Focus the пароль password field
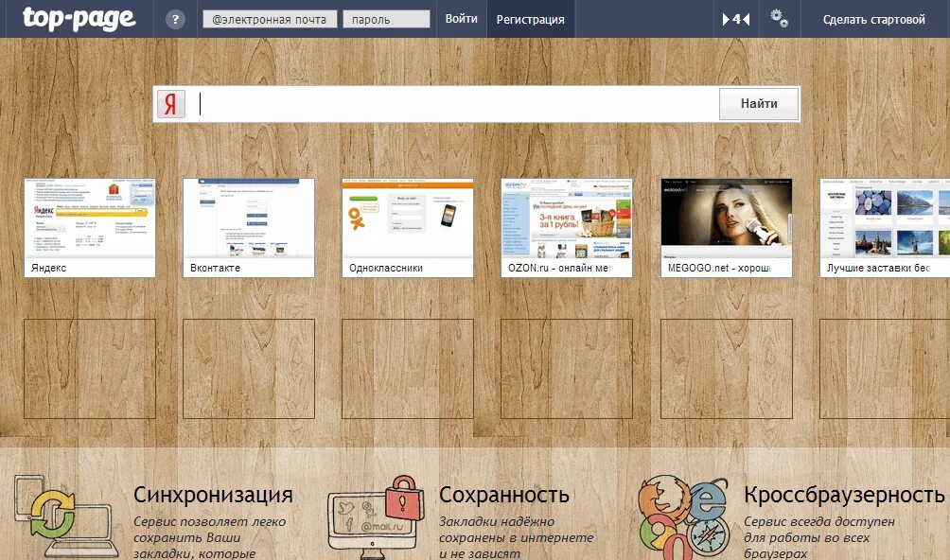950x560 pixels. pos(387,19)
